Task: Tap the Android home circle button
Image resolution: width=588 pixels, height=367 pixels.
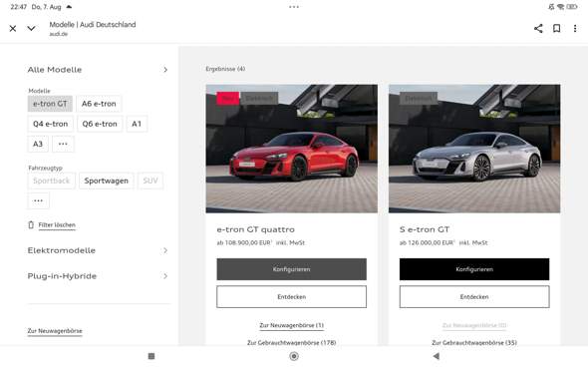Action: pyautogui.click(x=294, y=356)
